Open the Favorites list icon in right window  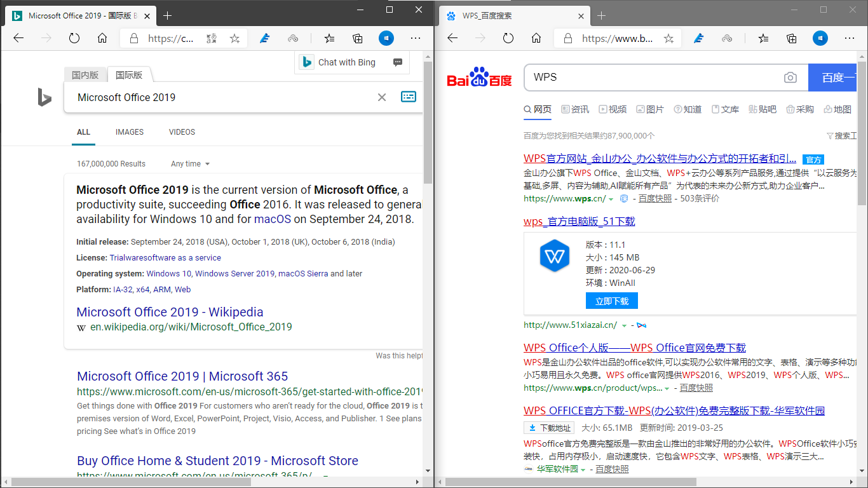pos(762,38)
